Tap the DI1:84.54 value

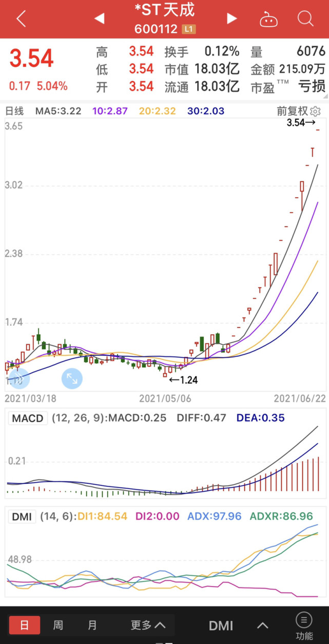tap(103, 516)
